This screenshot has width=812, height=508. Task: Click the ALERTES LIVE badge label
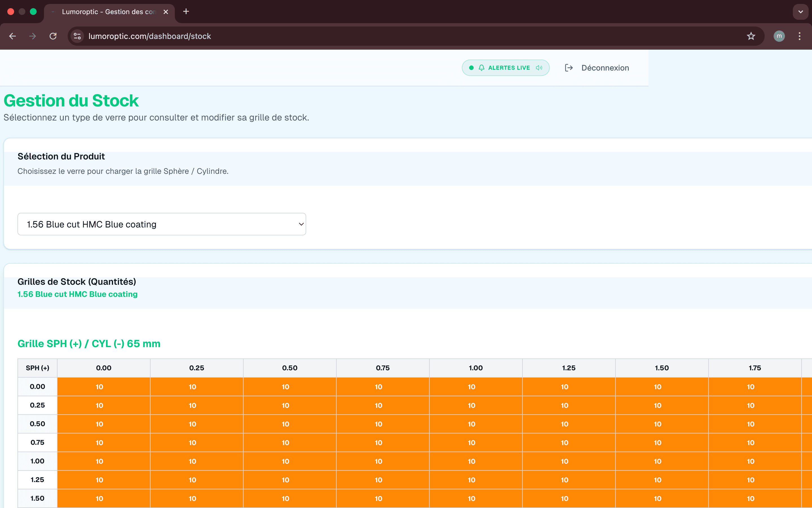(509, 67)
